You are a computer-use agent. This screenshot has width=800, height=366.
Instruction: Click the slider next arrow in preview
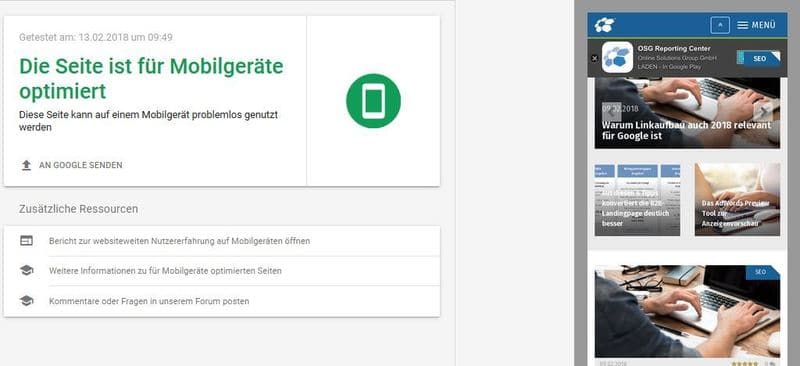tap(763, 112)
